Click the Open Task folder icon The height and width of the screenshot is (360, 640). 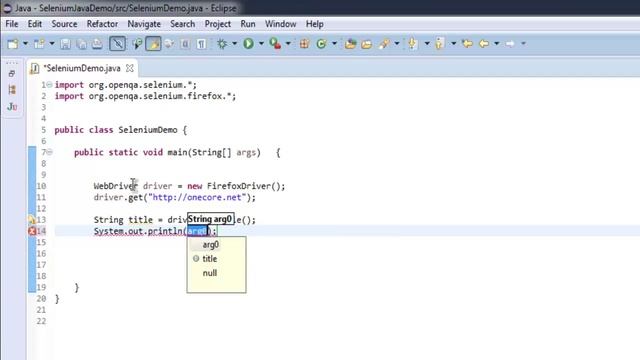click(367, 44)
